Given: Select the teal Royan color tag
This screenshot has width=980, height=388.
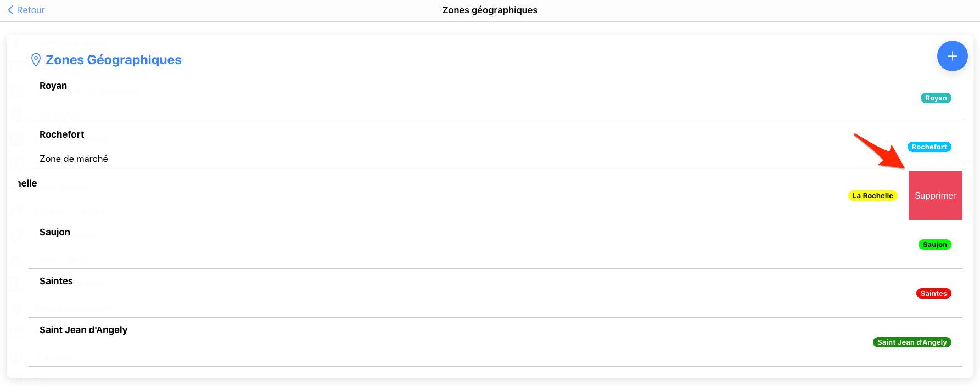Looking at the screenshot, I should [x=936, y=98].
